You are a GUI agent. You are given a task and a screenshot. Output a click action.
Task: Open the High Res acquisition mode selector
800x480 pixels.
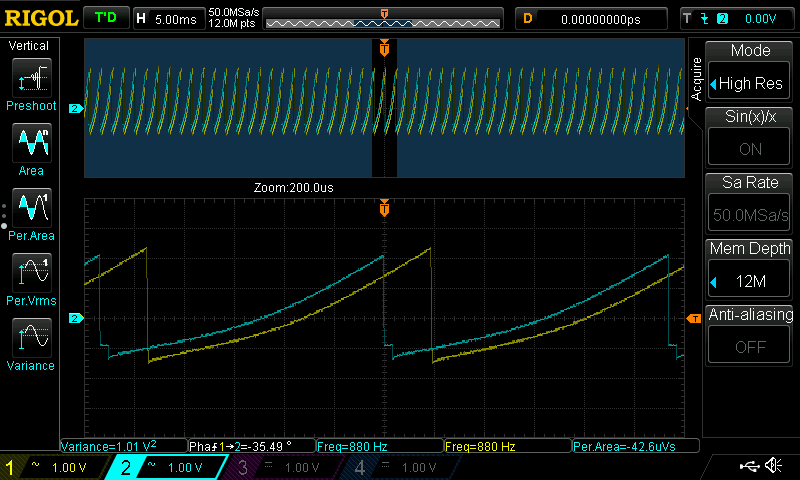click(x=749, y=82)
